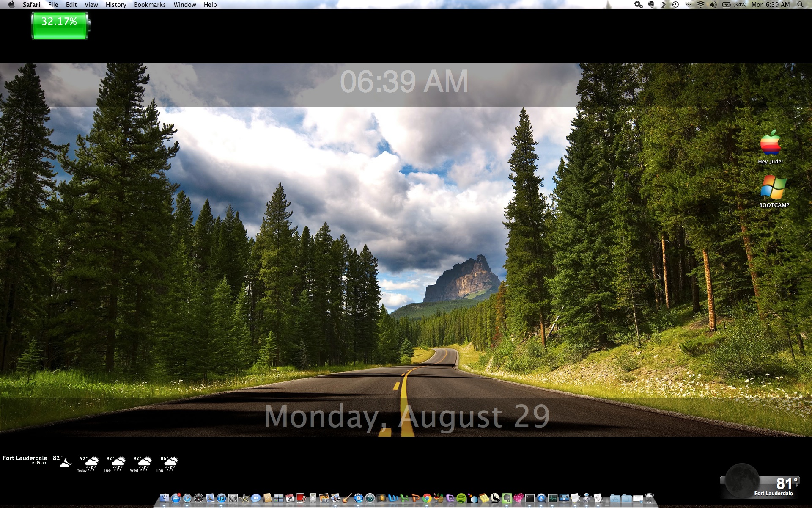
Task: Open the Hey Jude! drive on desktop
Action: click(770, 144)
